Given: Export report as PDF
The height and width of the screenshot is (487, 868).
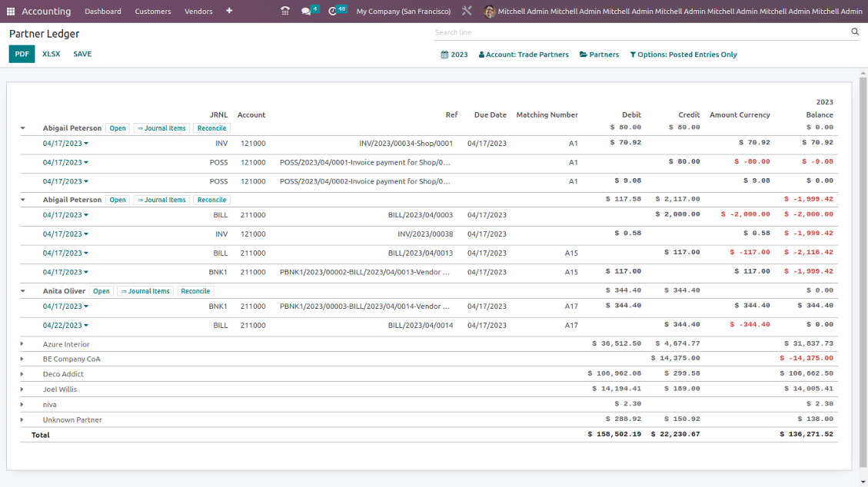Looking at the screenshot, I should (x=22, y=55).
